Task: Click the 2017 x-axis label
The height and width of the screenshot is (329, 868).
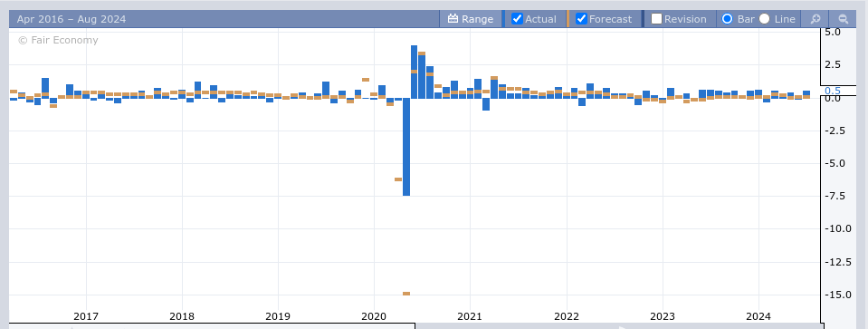Action: coord(86,316)
